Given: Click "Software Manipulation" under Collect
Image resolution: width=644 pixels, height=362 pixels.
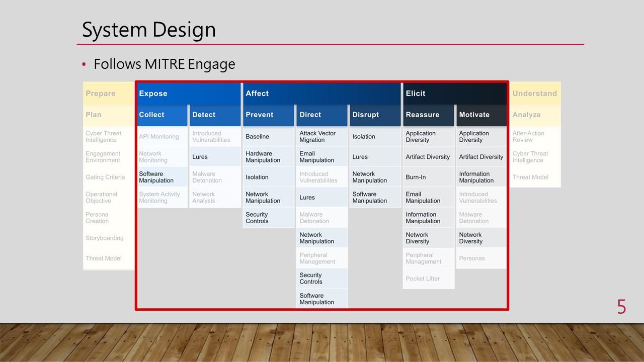Looking at the screenshot, I should click(162, 177).
